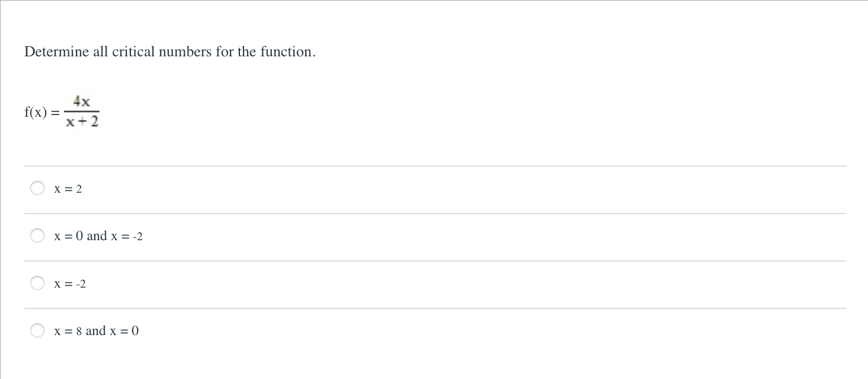The image size is (868, 379).
Task: Click the answer label text x = -2
Action: coord(70,284)
